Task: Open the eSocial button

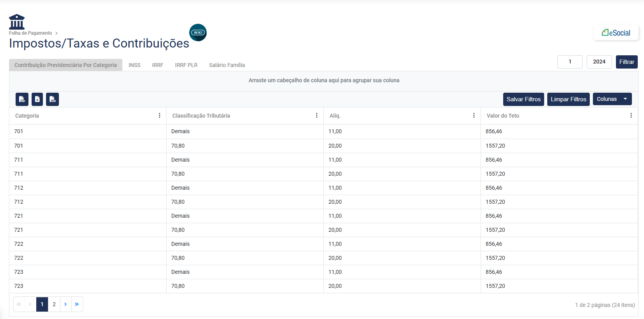Action: (x=616, y=33)
